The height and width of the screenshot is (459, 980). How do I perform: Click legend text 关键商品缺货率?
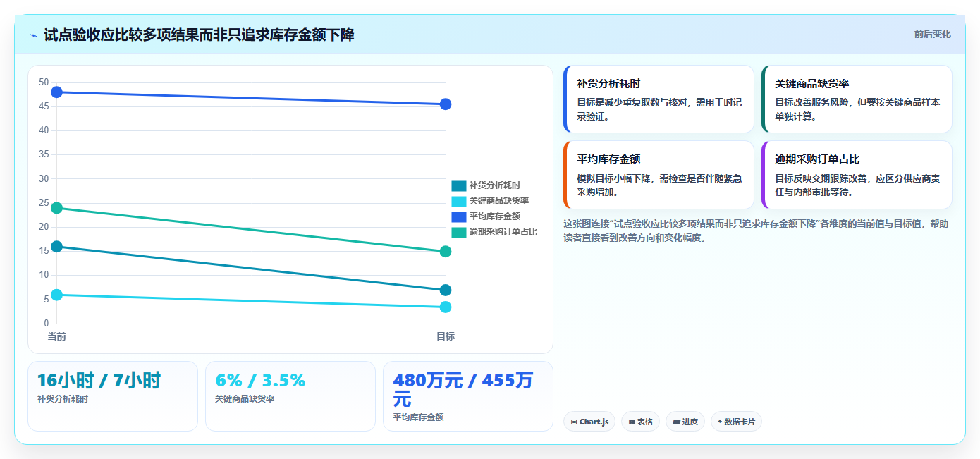click(x=499, y=201)
